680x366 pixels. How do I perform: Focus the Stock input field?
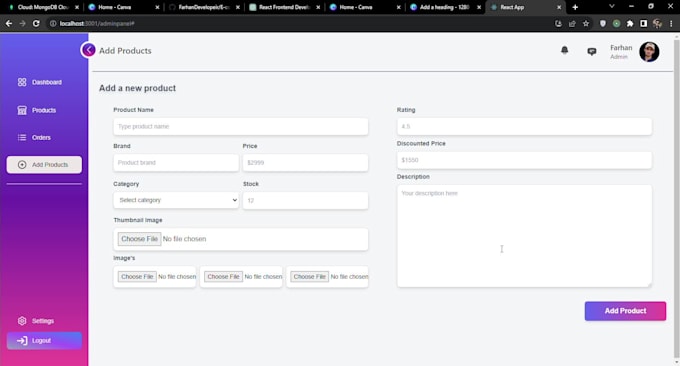coord(305,200)
